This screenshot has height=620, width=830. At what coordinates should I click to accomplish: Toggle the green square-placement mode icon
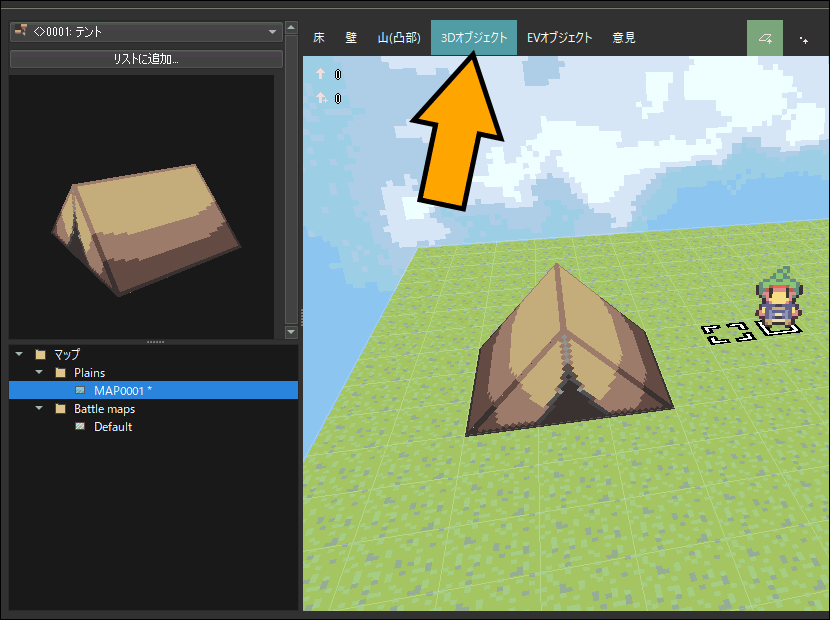pos(765,38)
